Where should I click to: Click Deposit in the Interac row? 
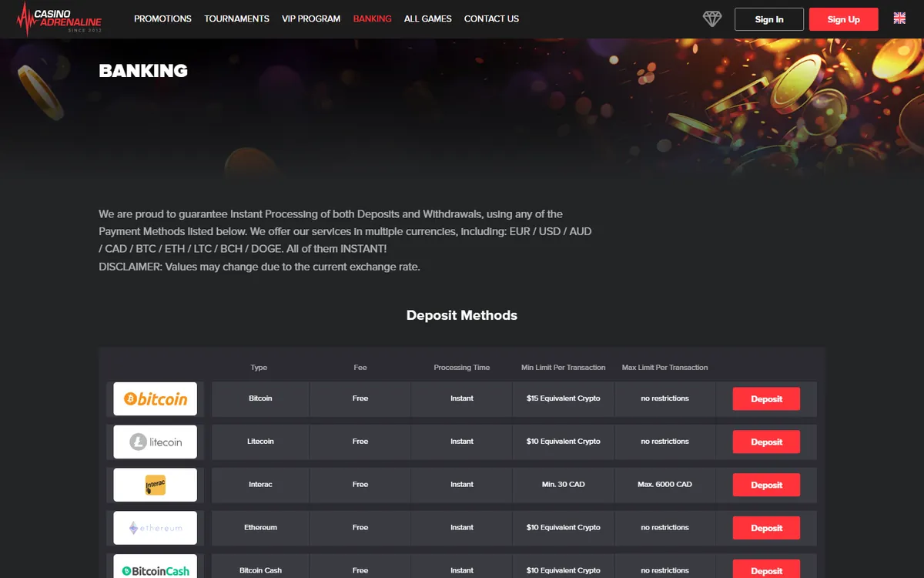coord(766,486)
